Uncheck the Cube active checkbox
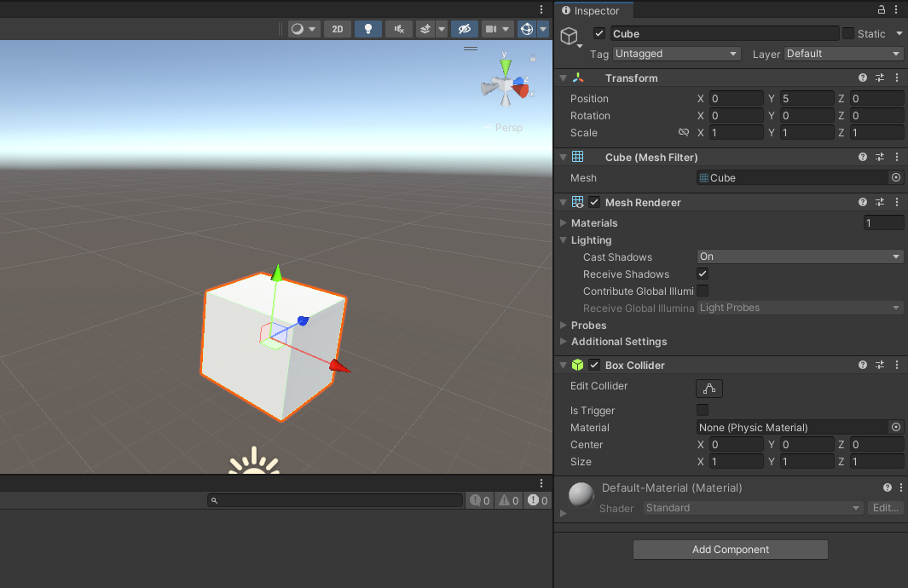This screenshot has height=588, width=908. (599, 33)
